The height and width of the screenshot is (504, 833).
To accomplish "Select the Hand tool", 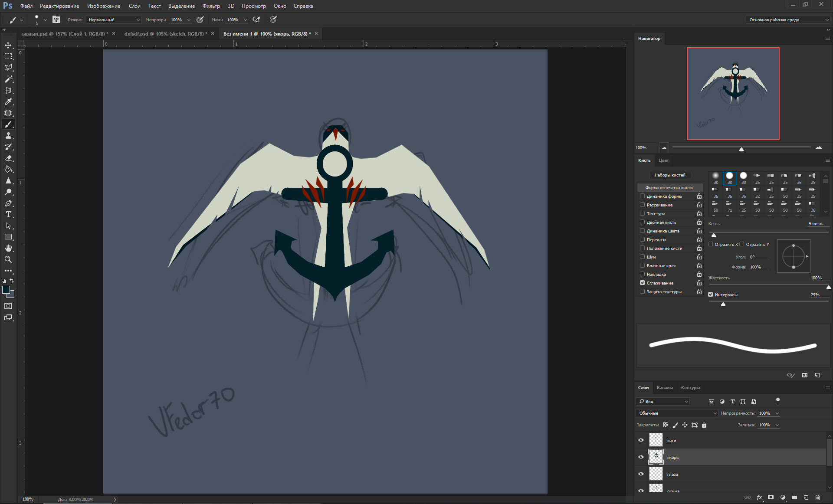I will [x=8, y=249].
